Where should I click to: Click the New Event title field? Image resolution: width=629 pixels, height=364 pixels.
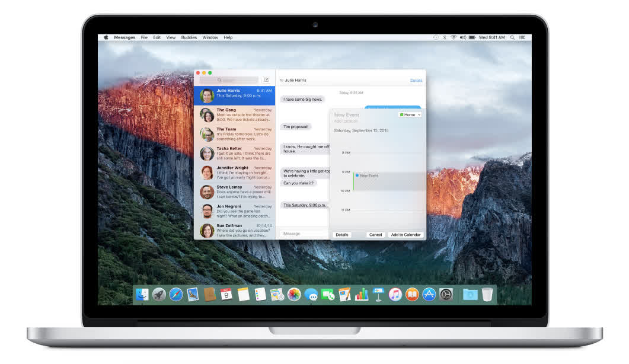[x=347, y=115]
